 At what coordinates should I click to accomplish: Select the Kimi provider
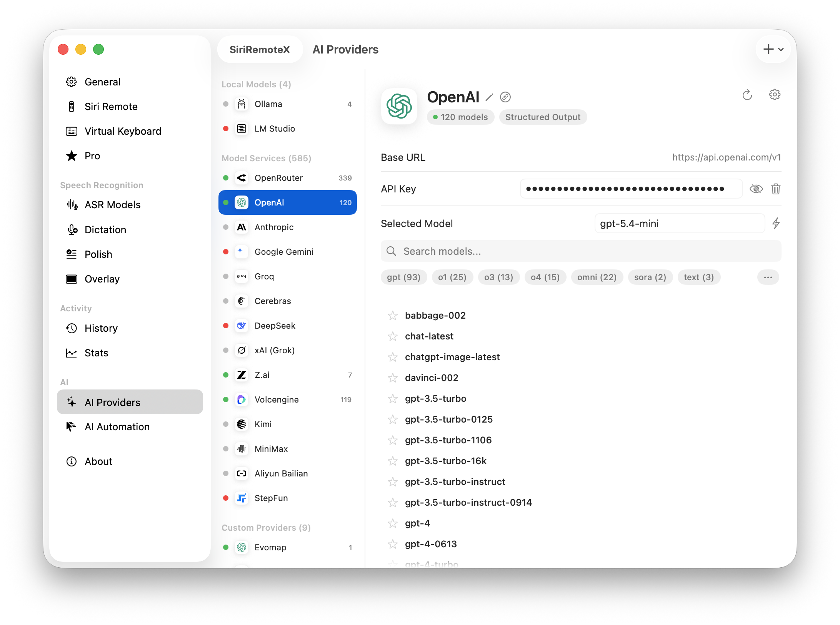288,424
